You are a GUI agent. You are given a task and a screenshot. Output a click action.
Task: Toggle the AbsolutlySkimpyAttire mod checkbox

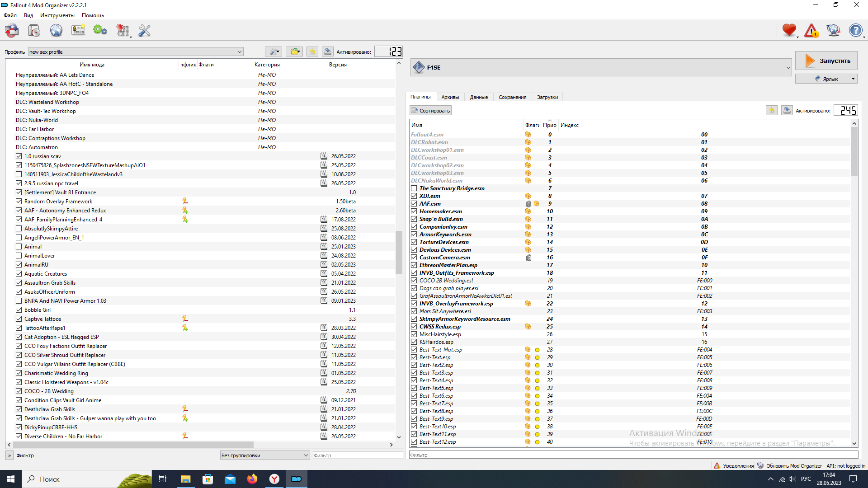(x=19, y=229)
